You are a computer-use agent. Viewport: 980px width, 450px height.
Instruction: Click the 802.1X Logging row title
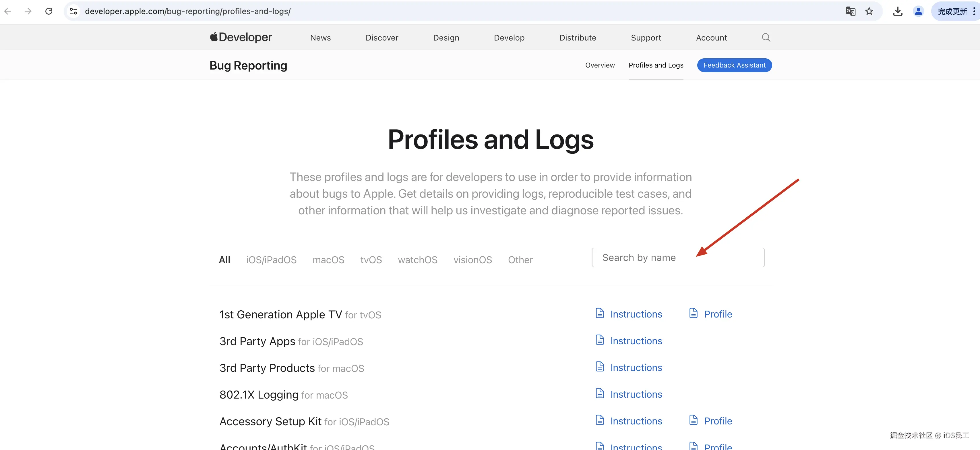pyautogui.click(x=259, y=395)
